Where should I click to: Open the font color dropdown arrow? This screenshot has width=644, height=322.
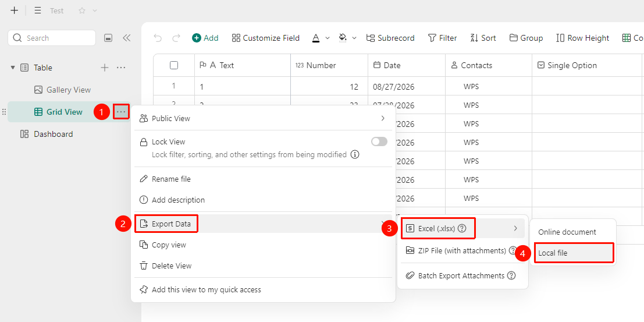[x=328, y=38]
